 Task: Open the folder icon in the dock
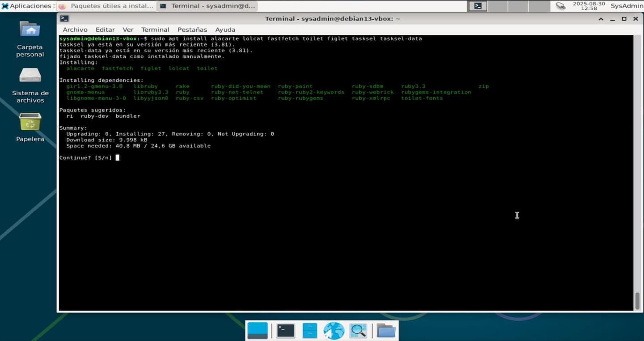386,331
